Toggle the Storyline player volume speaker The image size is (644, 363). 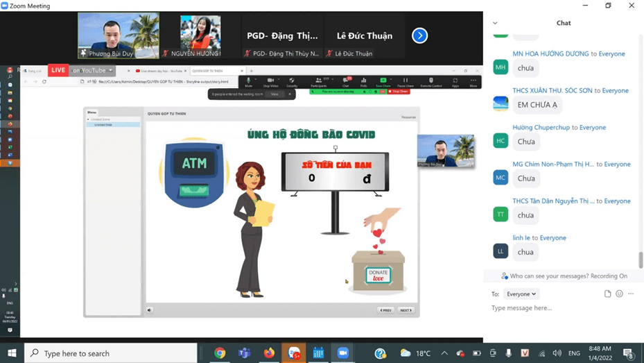[149, 310]
